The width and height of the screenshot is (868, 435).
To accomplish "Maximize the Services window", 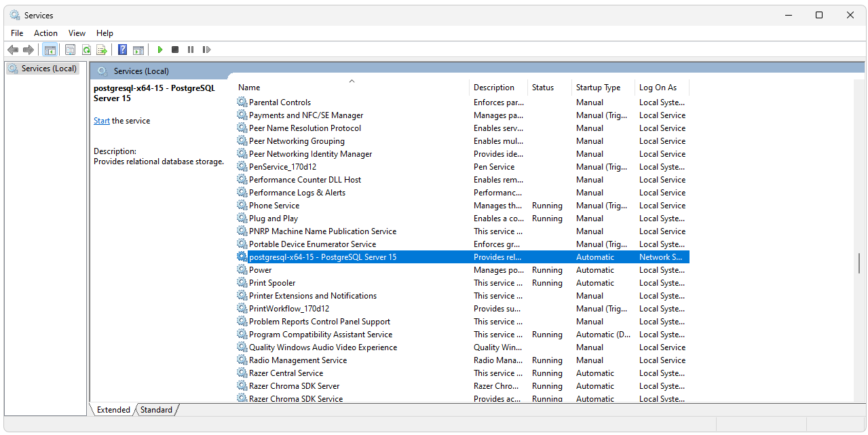I will 819,15.
